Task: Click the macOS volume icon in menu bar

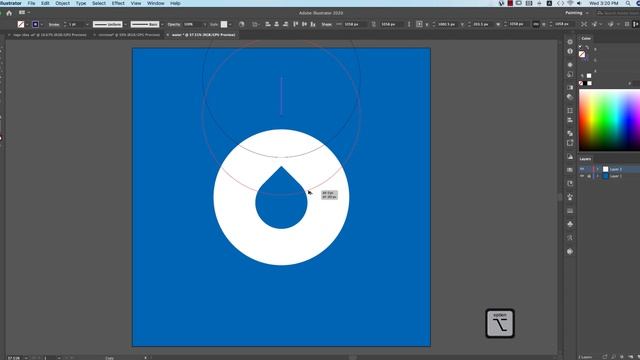Action: [579, 3]
